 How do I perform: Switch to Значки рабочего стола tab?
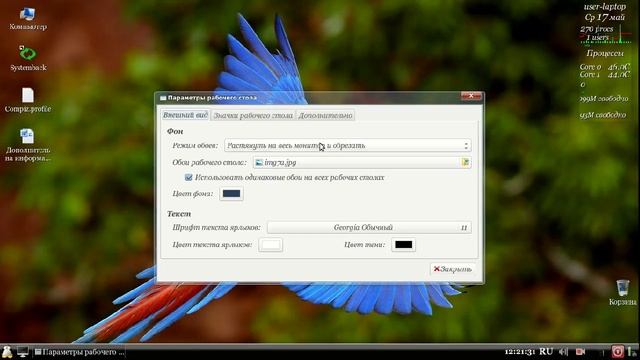pos(253,116)
